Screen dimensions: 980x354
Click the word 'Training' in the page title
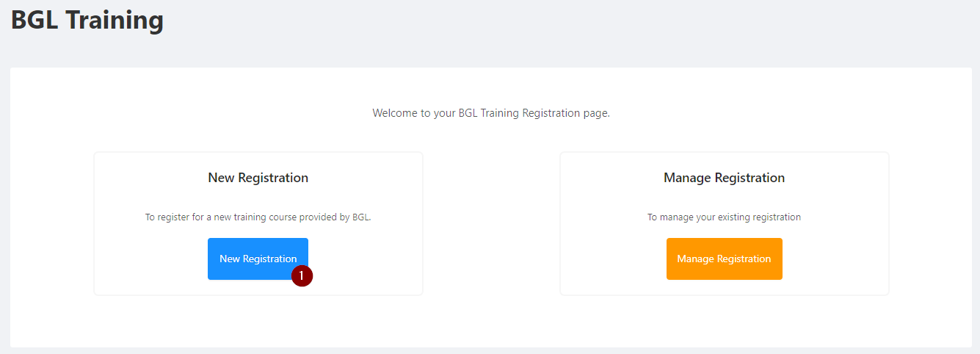[x=115, y=19]
